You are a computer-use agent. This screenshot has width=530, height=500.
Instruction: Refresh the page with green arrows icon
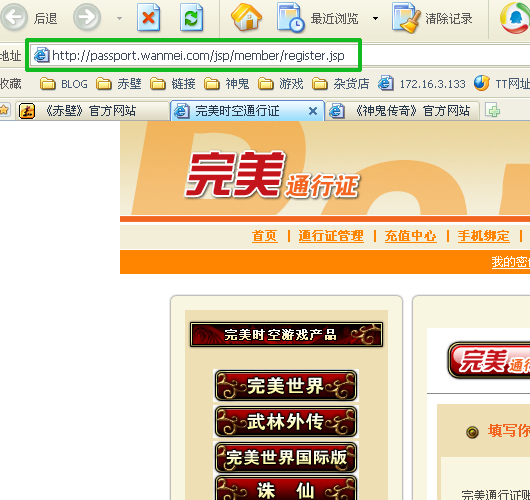coord(191,17)
